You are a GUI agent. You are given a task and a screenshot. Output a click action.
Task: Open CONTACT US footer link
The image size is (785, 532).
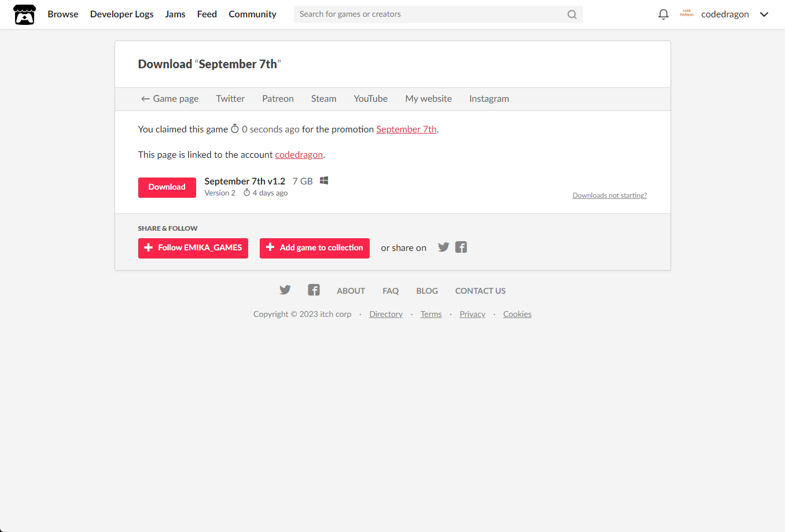(480, 291)
